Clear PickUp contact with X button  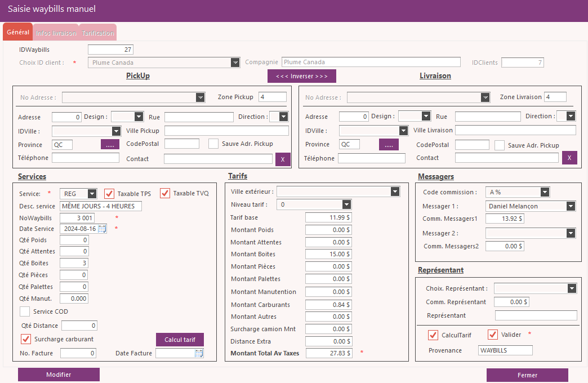point(283,159)
